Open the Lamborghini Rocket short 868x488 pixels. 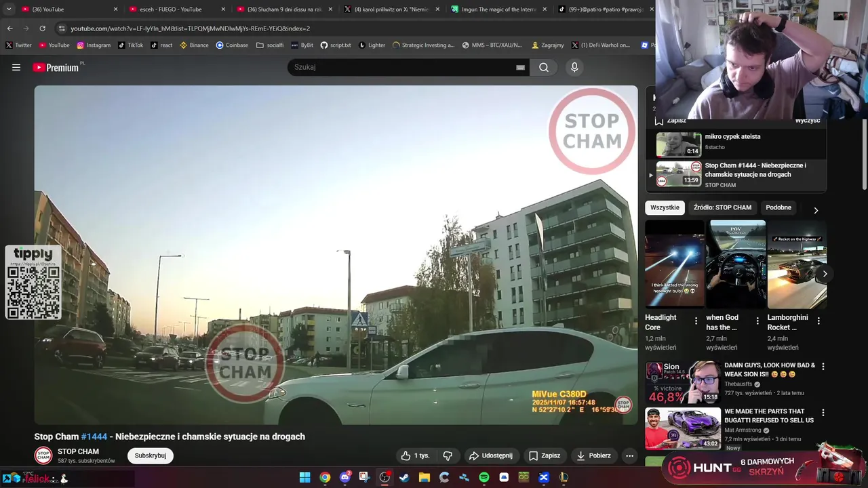point(797,264)
